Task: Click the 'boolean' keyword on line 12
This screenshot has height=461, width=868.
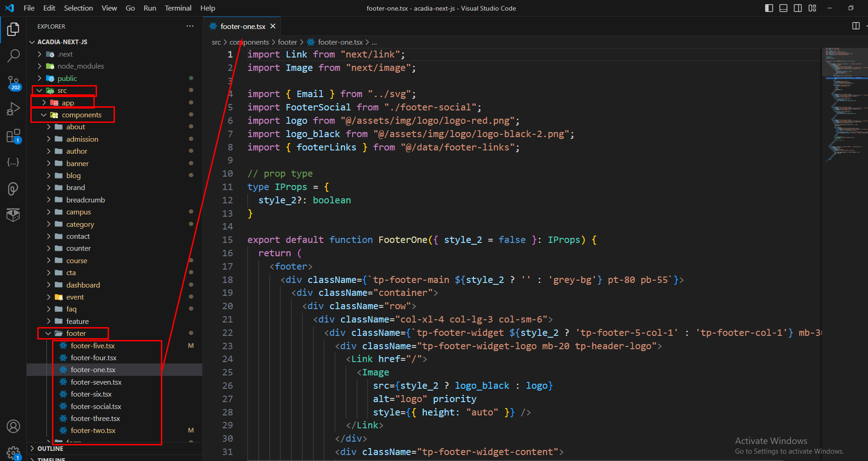Action: (x=331, y=200)
